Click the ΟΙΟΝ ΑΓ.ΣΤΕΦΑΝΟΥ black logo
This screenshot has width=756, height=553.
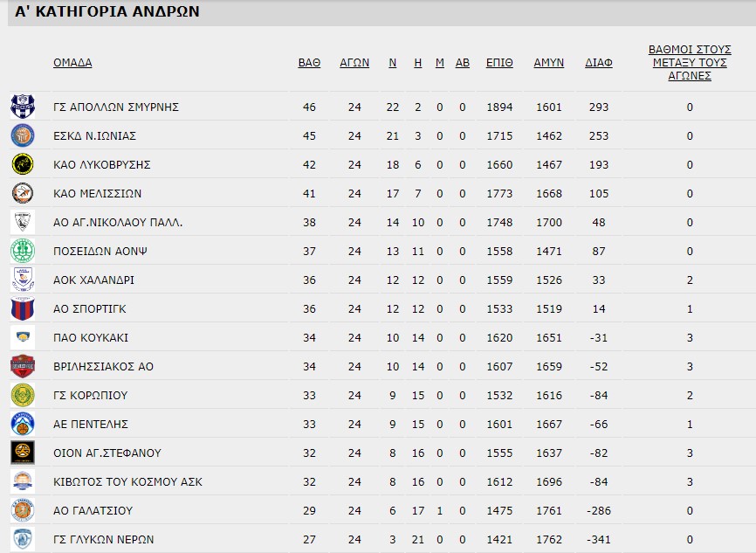coord(23,453)
